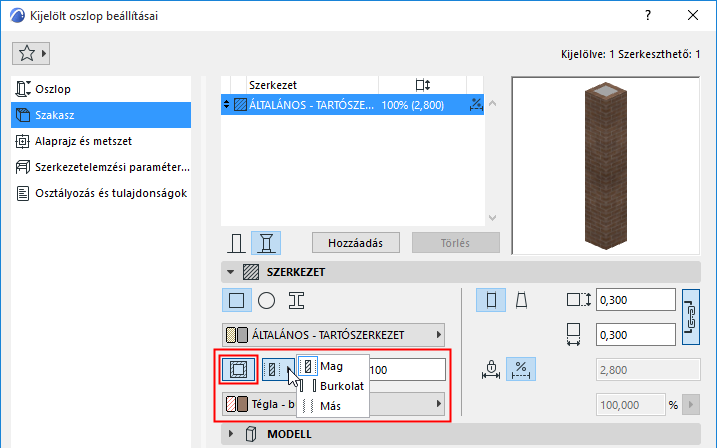Click the greyed Törlés button

coord(455,243)
